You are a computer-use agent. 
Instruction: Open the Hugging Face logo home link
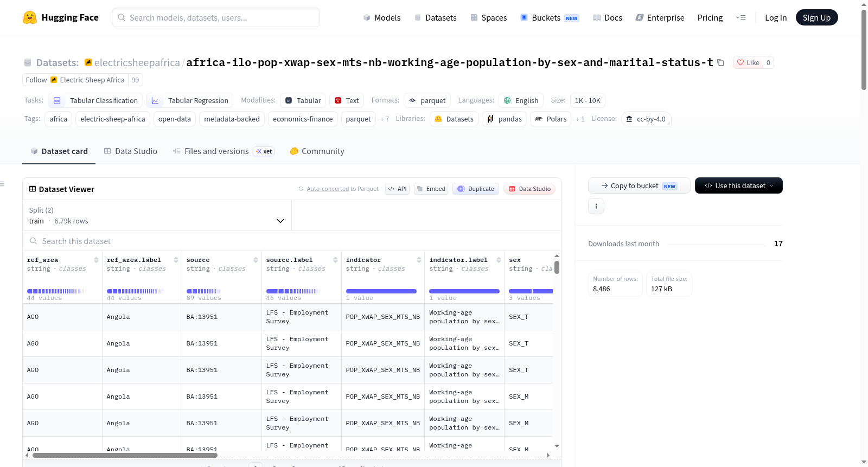pyautogui.click(x=61, y=17)
